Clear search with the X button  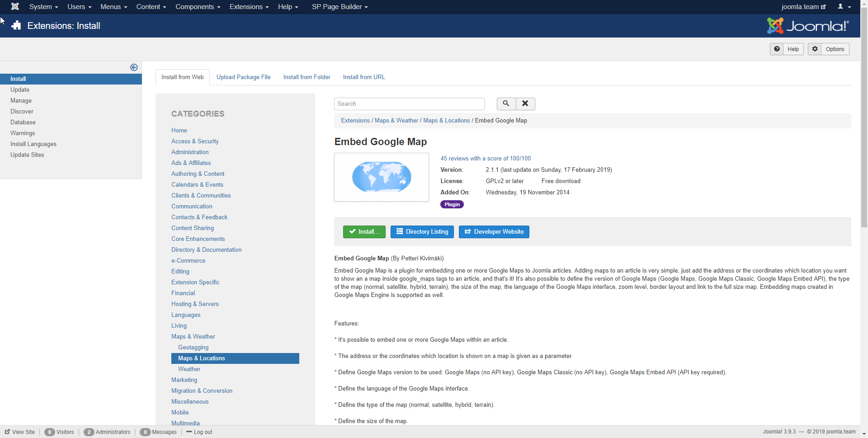525,104
